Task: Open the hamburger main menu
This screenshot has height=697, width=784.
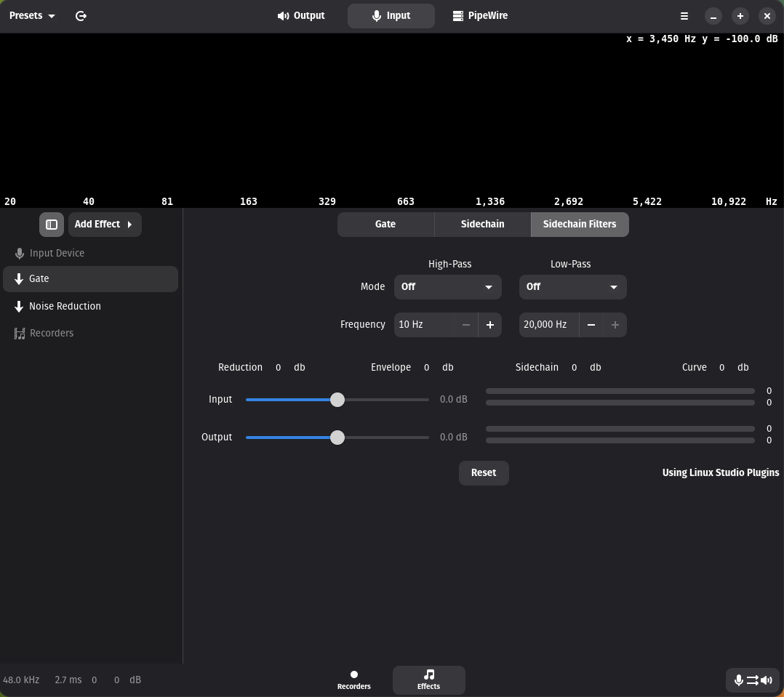Action: 684,16
